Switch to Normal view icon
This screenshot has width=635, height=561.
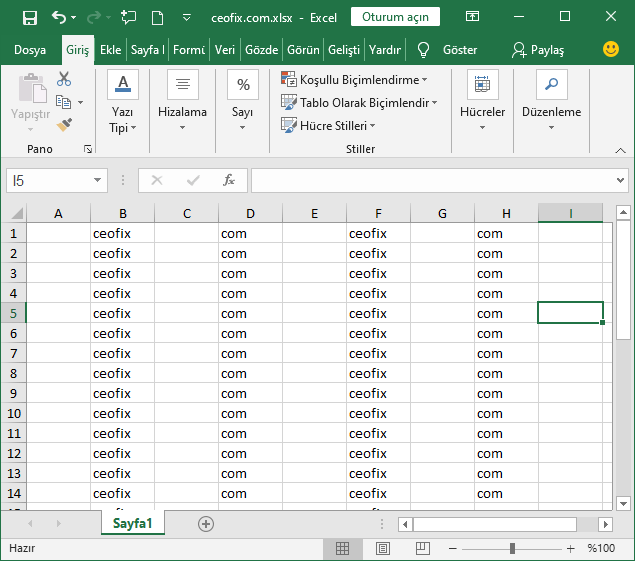point(343,548)
